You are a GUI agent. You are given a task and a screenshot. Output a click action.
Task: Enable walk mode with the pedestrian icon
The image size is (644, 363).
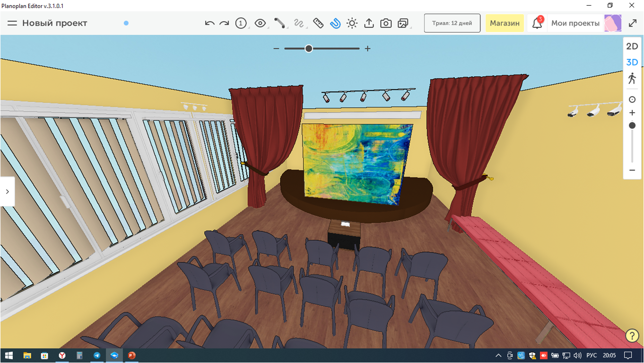click(632, 79)
